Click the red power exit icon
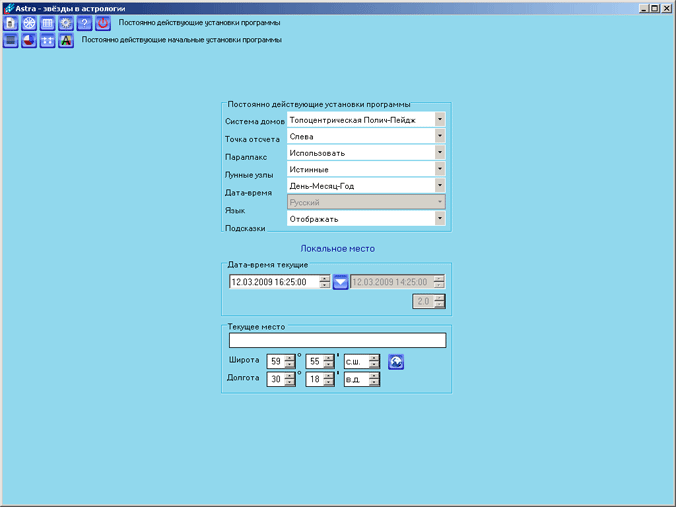Image resolution: width=676 pixels, height=507 pixels. [x=103, y=23]
